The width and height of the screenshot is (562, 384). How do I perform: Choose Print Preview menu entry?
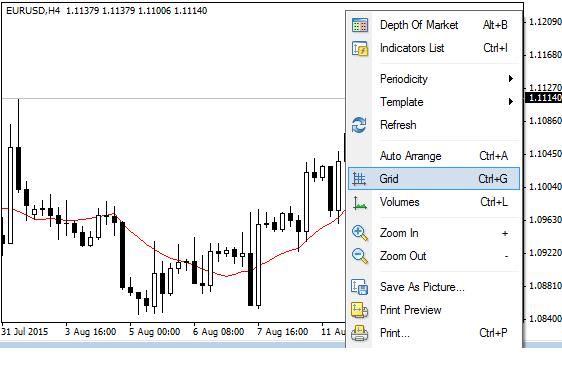[434, 310]
